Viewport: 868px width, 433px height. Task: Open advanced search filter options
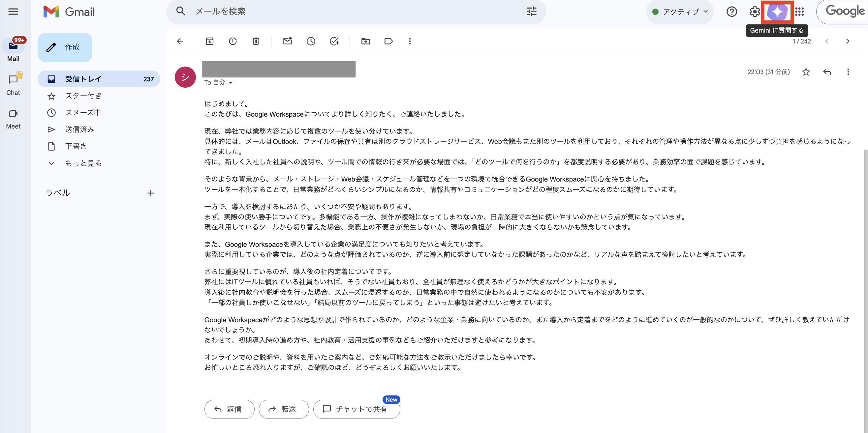(x=531, y=12)
